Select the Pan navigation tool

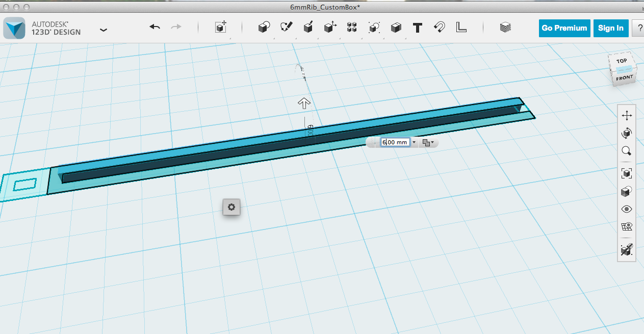tap(627, 116)
